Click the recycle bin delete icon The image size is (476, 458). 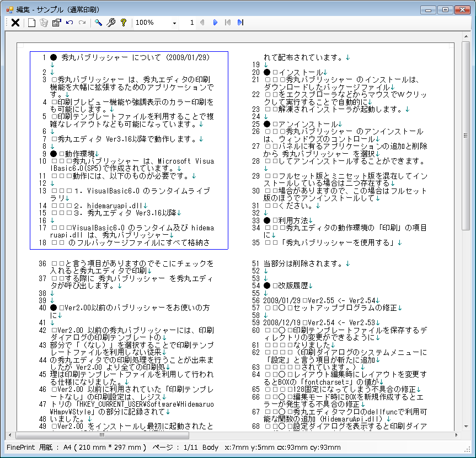(x=44, y=23)
